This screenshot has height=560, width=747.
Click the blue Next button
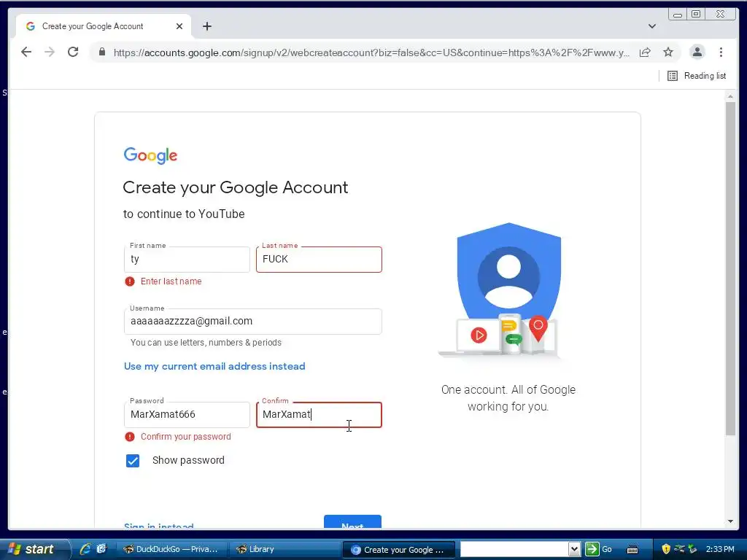pyautogui.click(x=352, y=522)
